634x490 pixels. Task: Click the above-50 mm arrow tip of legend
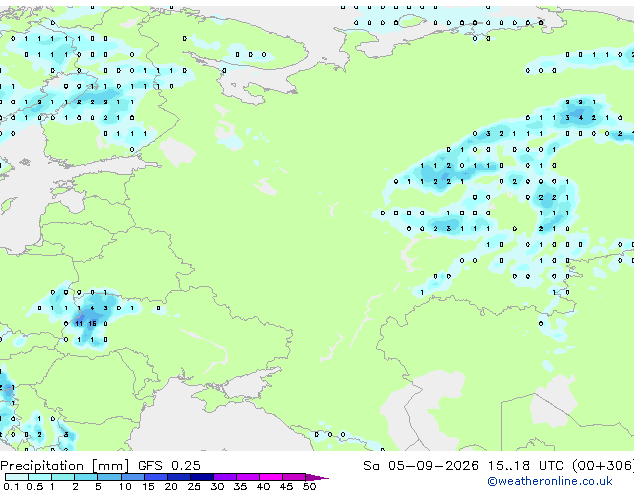point(317,477)
